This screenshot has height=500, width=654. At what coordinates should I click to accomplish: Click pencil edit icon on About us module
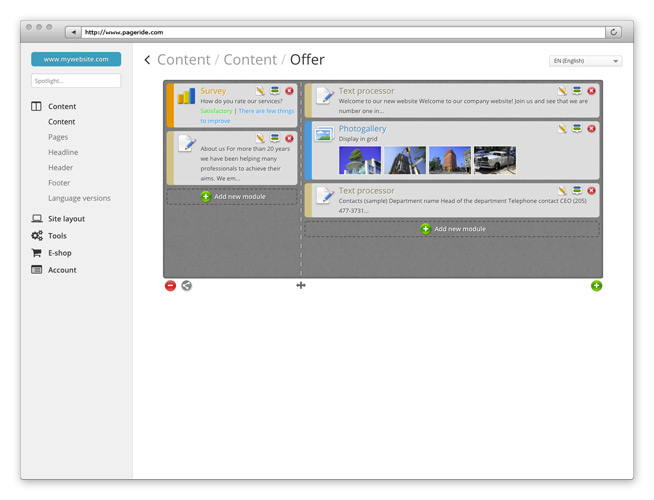coord(261,139)
